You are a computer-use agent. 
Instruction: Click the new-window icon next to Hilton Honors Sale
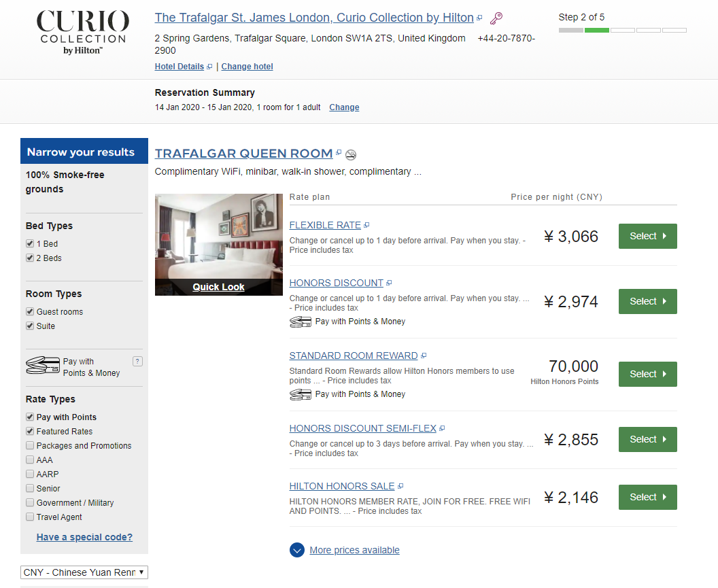click(x=400, y=486)
